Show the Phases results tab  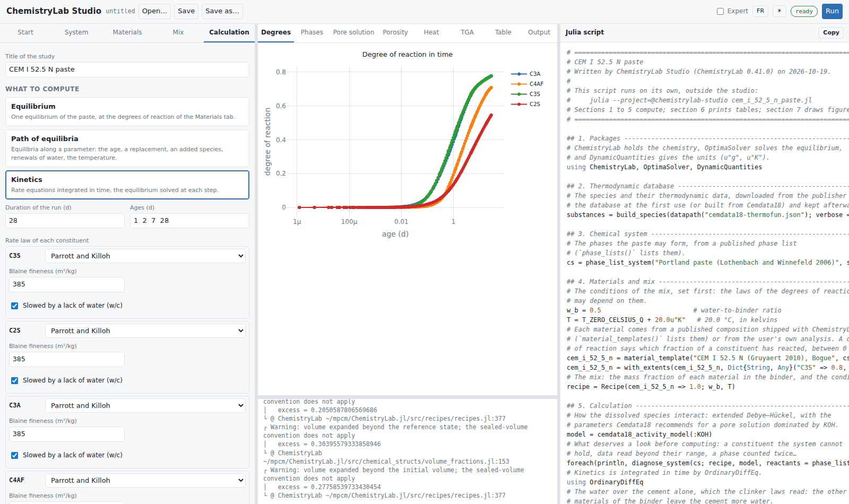(x=312, y=32)
